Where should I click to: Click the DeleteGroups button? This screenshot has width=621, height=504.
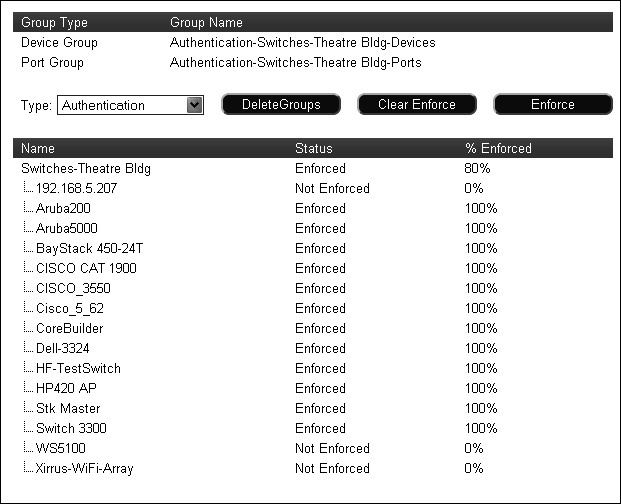pyautogui.click(x=281, y=105)
